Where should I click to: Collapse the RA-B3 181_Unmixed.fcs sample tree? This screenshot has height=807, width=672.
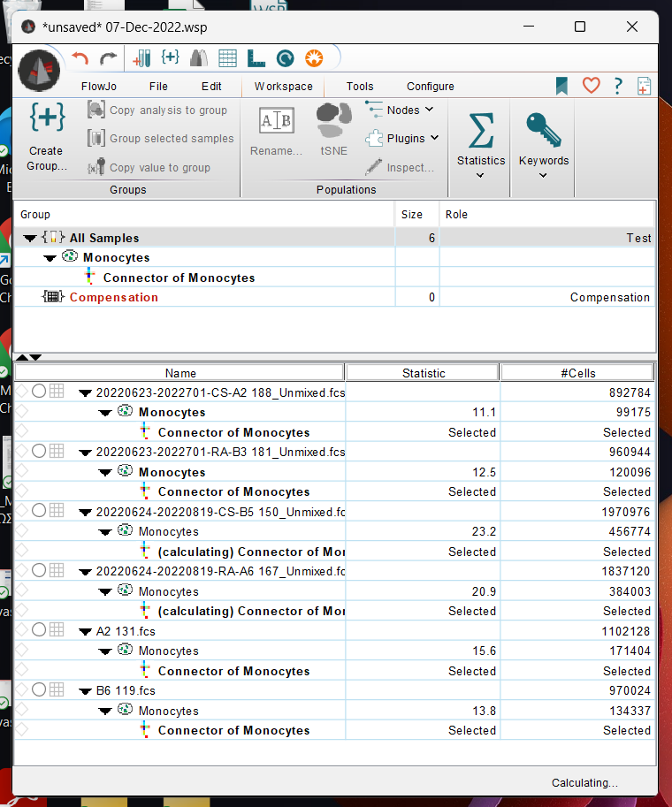85,453
